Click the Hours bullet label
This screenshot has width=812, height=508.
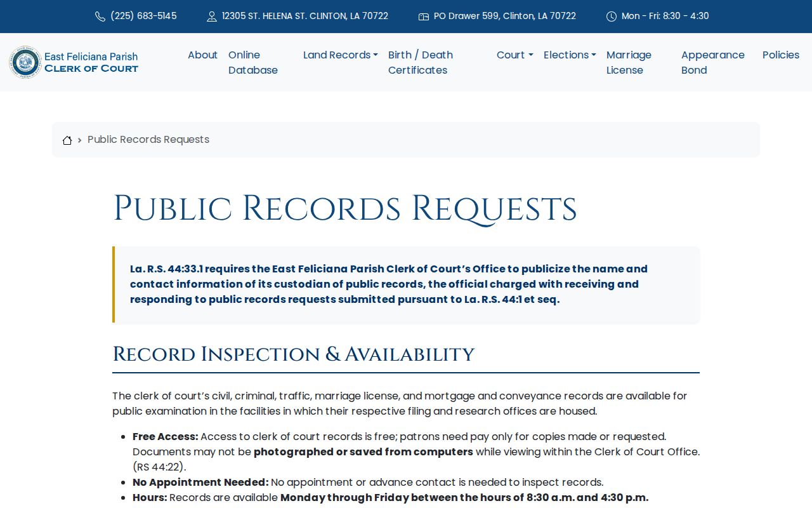[150, 498]
